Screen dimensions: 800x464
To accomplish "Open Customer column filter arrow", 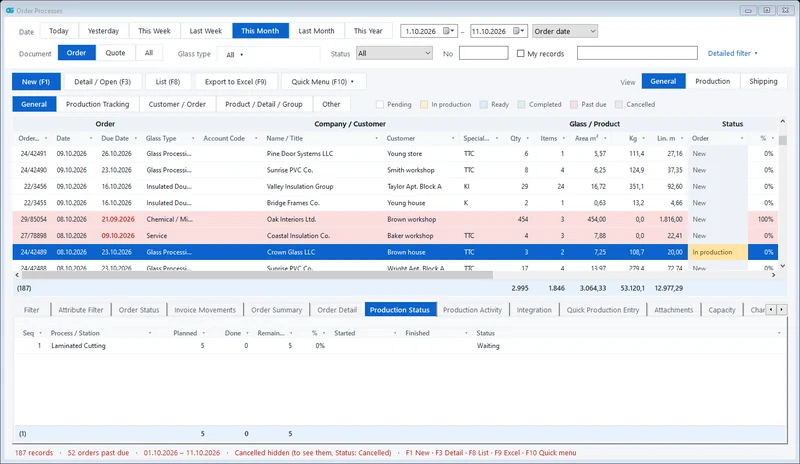I will [x=453, y=138].
